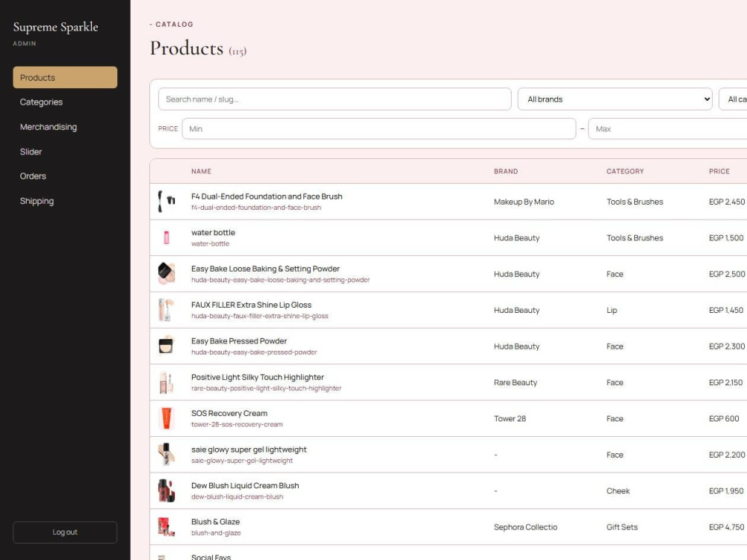Click the EGP 600 price cell
This screenshot has height=560, width=747.
pos(724,419)
